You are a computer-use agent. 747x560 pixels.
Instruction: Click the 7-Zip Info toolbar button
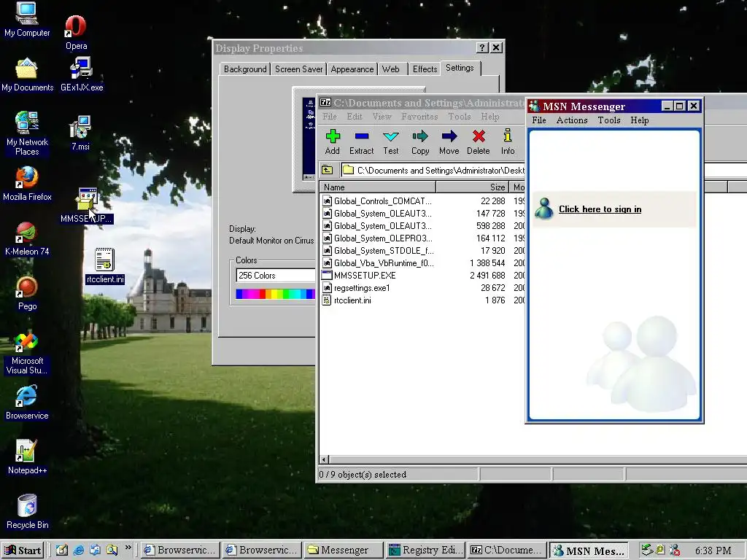tap(508, 142)
